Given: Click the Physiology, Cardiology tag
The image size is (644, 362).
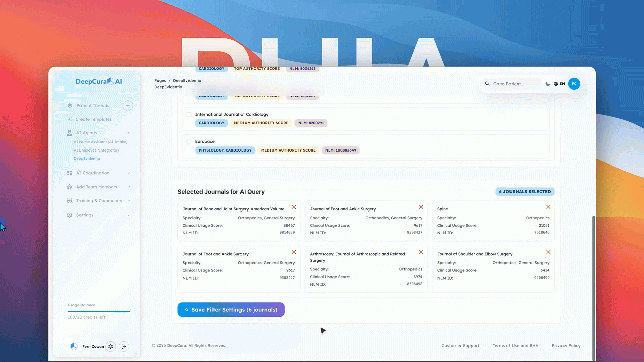Looking at the screenshot, I should click(x=225, y=150).
